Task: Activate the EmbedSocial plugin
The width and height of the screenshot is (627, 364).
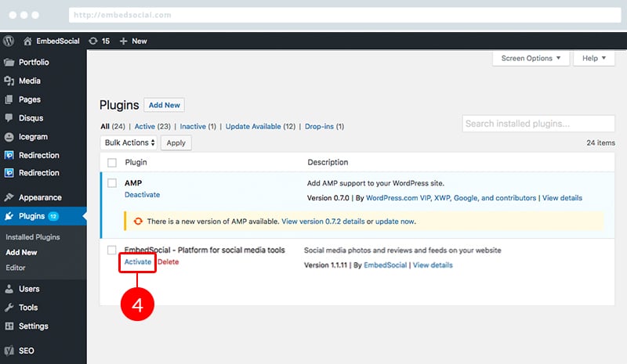Action: pos(138,261)
